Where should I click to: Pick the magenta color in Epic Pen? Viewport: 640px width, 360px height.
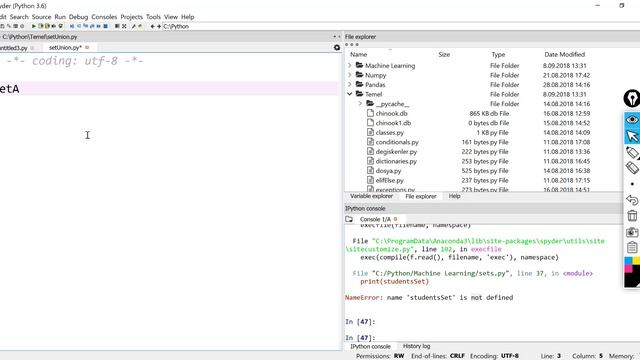628,269
